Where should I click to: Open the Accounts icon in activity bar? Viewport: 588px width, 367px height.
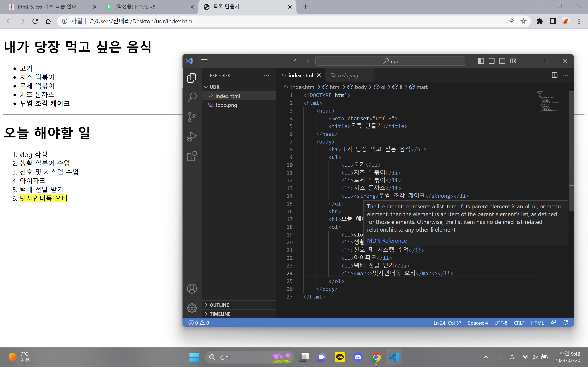(192, 289)
